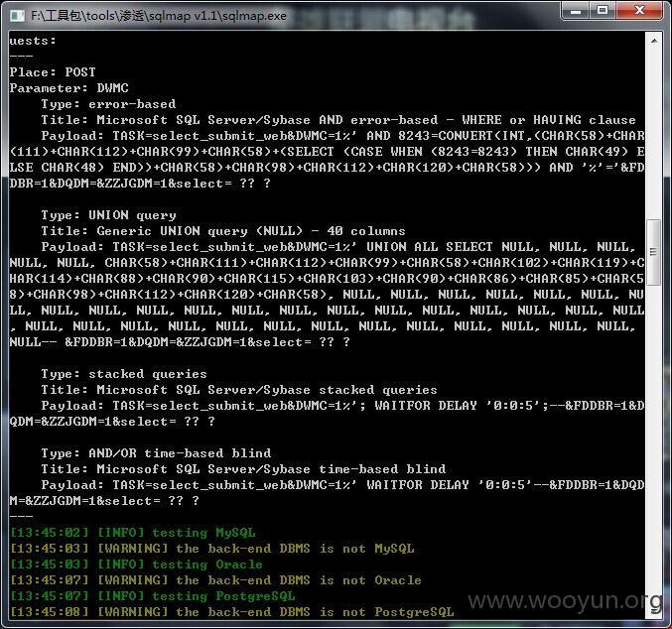This screenshot has height=629, width=672.
Task: Click the 'Place: POST' line
Action: [53, 72]
